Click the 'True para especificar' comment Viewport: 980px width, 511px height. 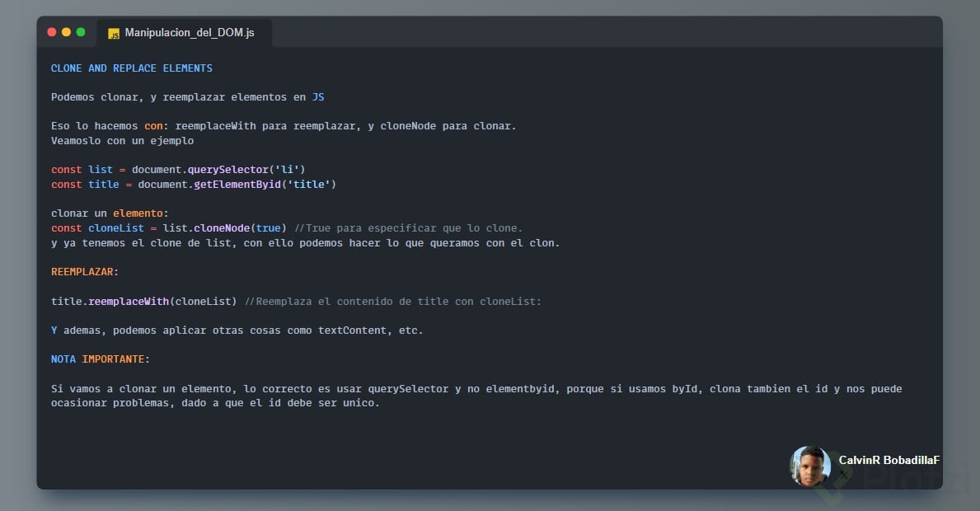pos(409,228)
